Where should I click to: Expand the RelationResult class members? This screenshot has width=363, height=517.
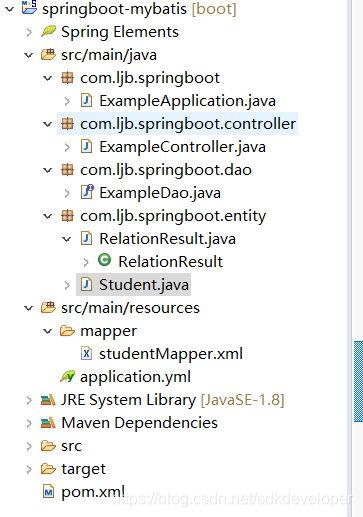(86, 262)
